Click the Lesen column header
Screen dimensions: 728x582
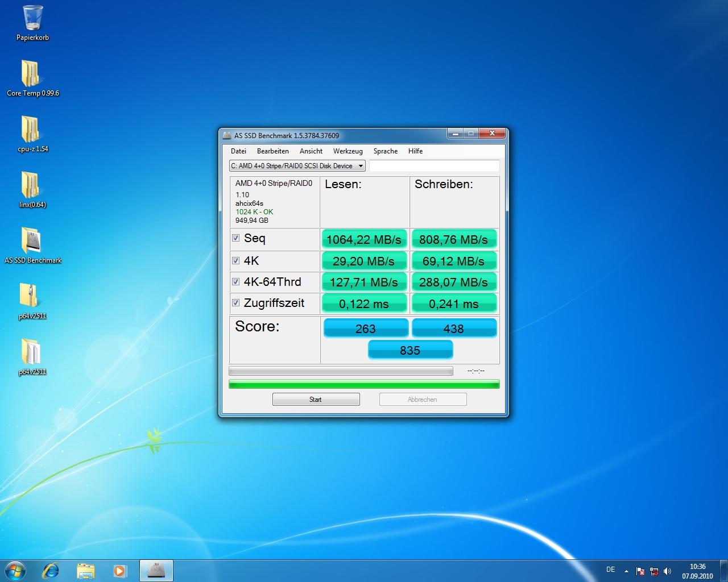tap(343, 184)
